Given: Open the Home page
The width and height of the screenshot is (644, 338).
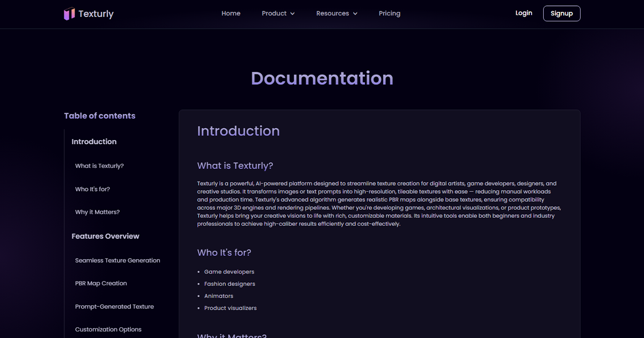Looking at the screenshot, I should [x=231, y=13].
